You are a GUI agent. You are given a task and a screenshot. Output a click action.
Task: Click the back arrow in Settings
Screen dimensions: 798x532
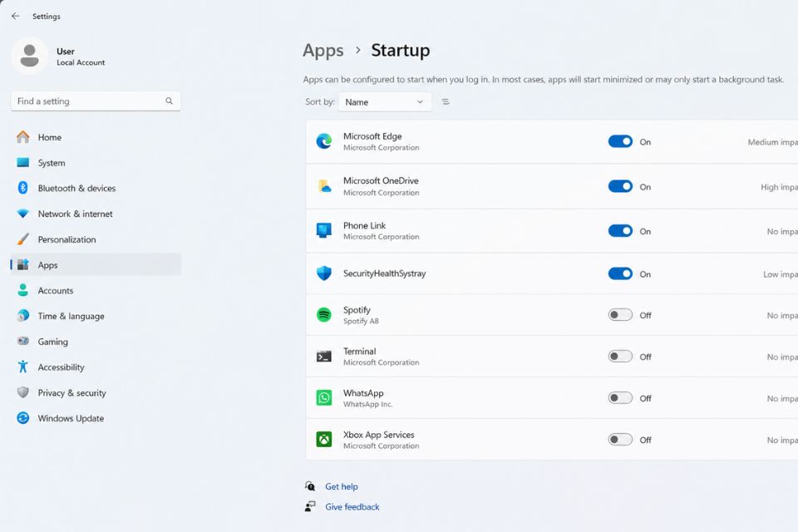coord(15,17)
